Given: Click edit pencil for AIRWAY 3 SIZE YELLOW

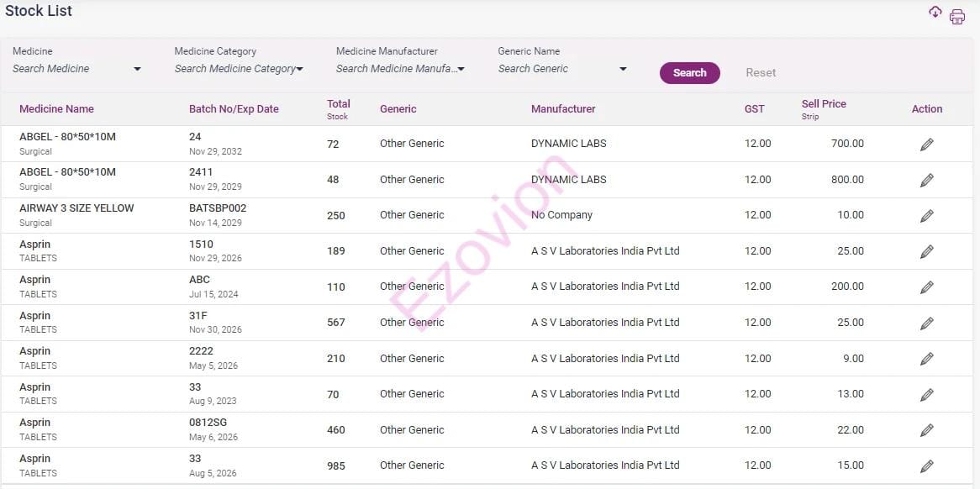Looking at the screenshot, I should tap(926, 216).
